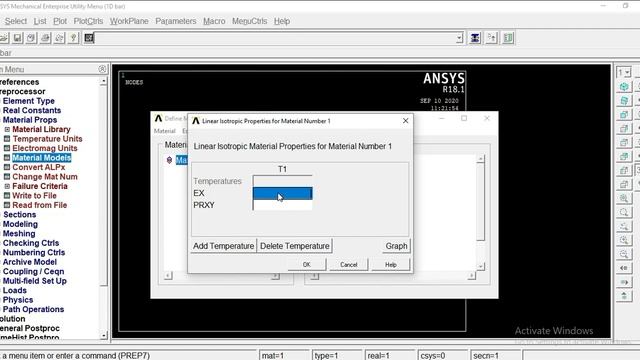Image resolution: width=640 pixels, height=360 pixels.
Task: Expand the Failure Criteria tree node
Action: 7,186
